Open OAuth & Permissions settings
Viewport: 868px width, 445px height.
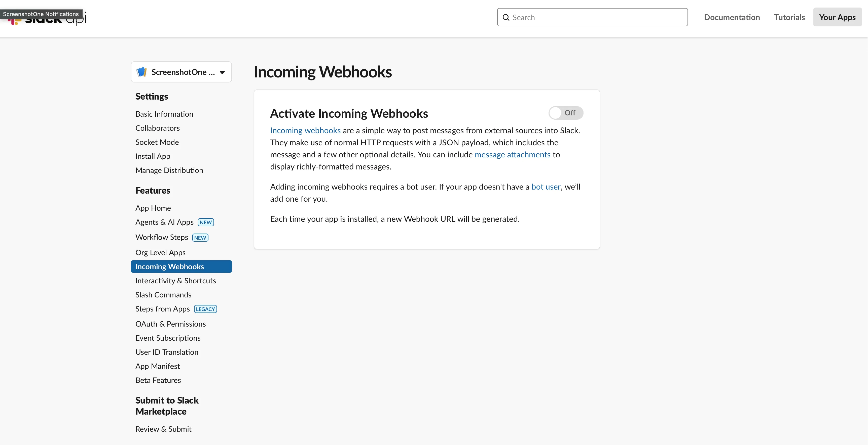pos(170,324)
